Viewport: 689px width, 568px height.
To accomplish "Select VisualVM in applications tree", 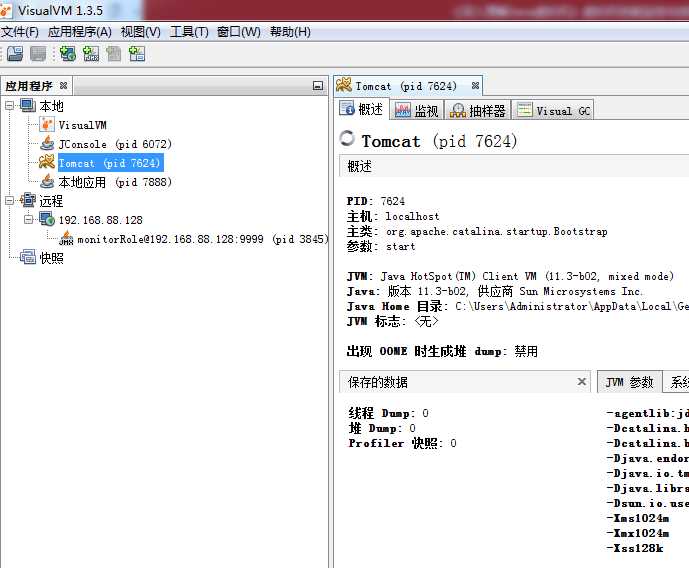I will tap(83, 125).
